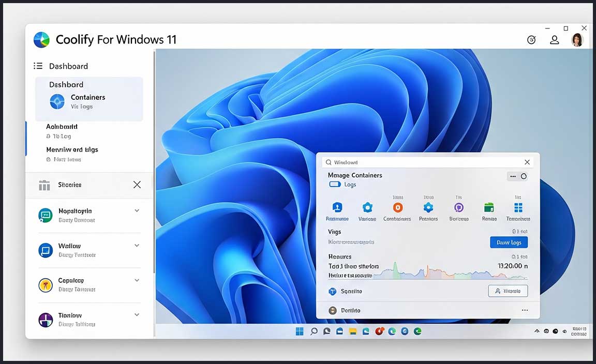Open the Windows Start button on taskbar

(300, 331)
